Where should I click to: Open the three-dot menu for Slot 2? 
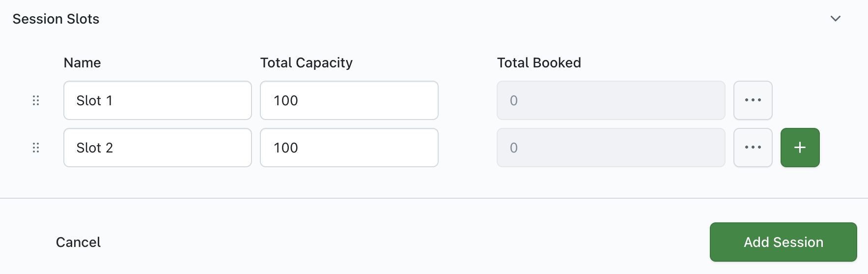point(753,148)
